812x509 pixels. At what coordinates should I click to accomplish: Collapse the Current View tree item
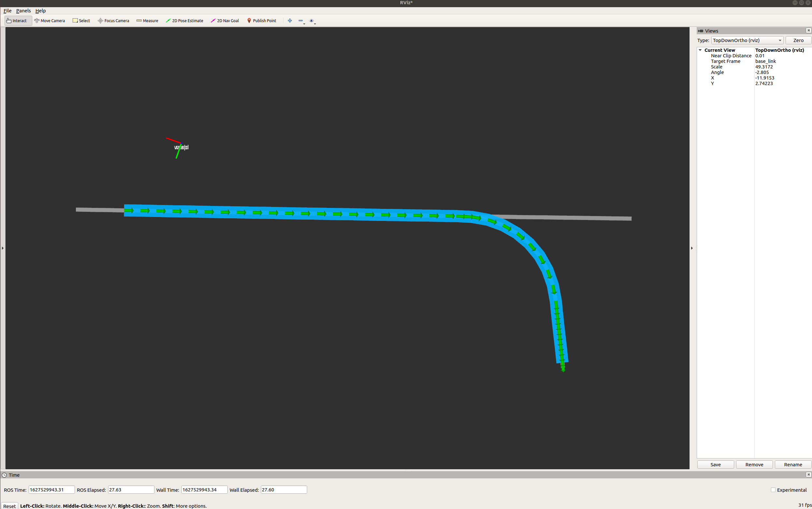(x=700, y=50)
